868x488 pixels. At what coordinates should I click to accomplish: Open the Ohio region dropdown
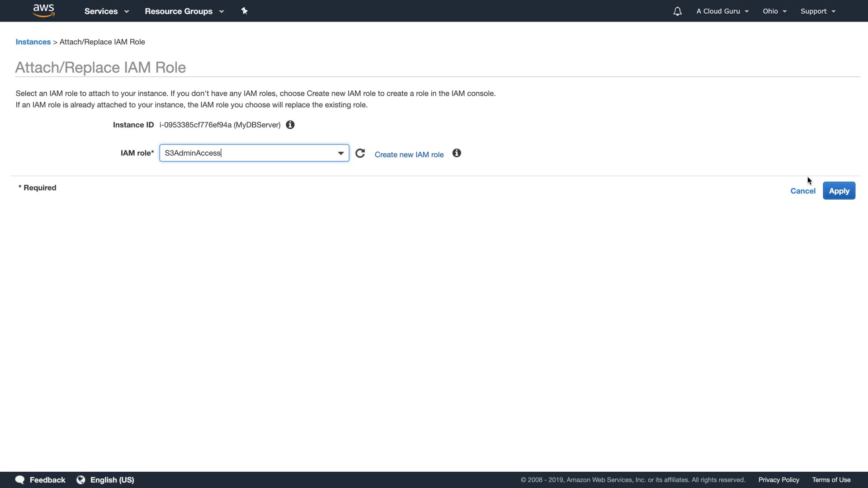[x=774, y=11]
